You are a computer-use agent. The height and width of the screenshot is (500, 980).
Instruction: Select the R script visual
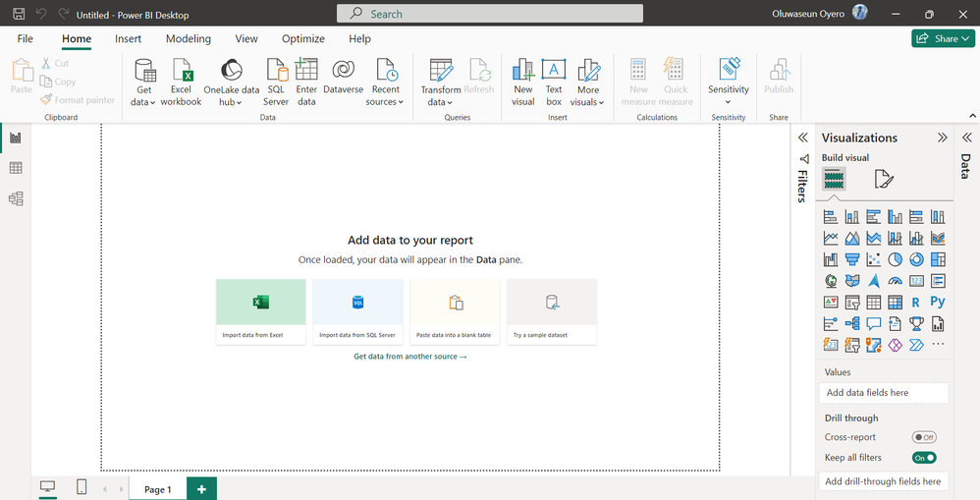[916, 303]
